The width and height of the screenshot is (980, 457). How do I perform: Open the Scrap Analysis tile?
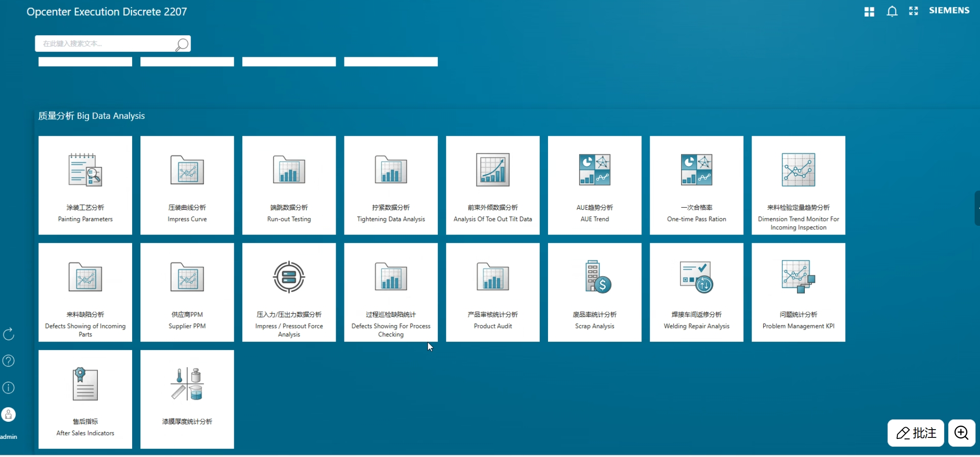click(594, 292)
